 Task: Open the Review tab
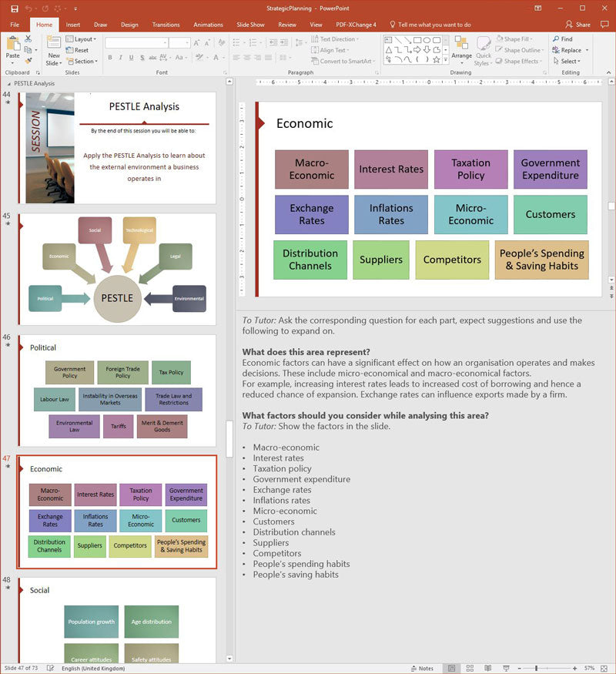[x=287, y=25]
